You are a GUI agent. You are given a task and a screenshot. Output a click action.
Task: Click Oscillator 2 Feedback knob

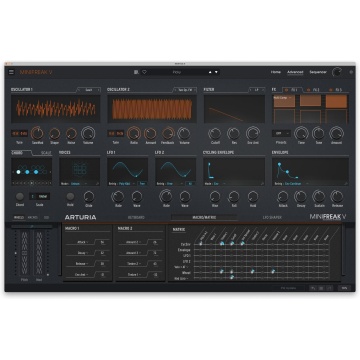[168, 133]
